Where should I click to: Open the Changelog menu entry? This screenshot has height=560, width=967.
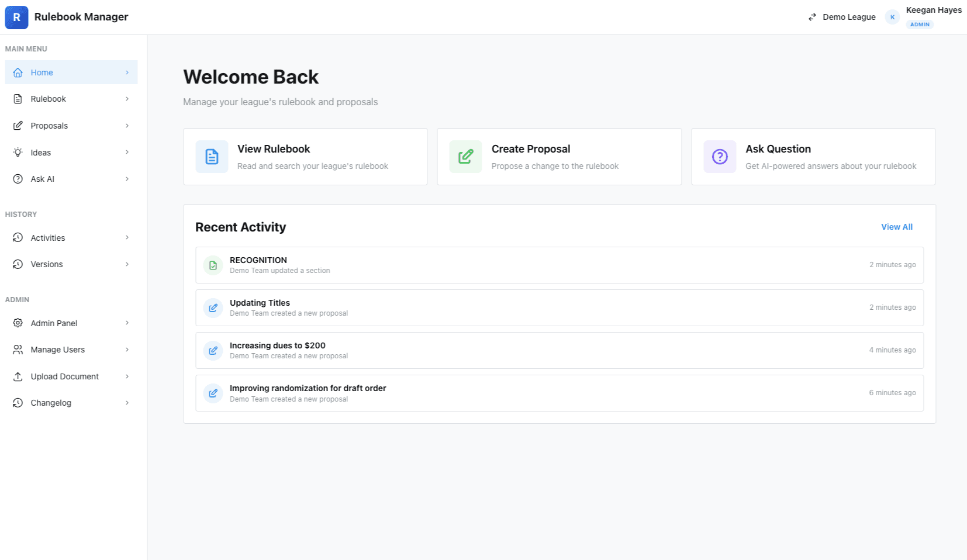point(51,402)
